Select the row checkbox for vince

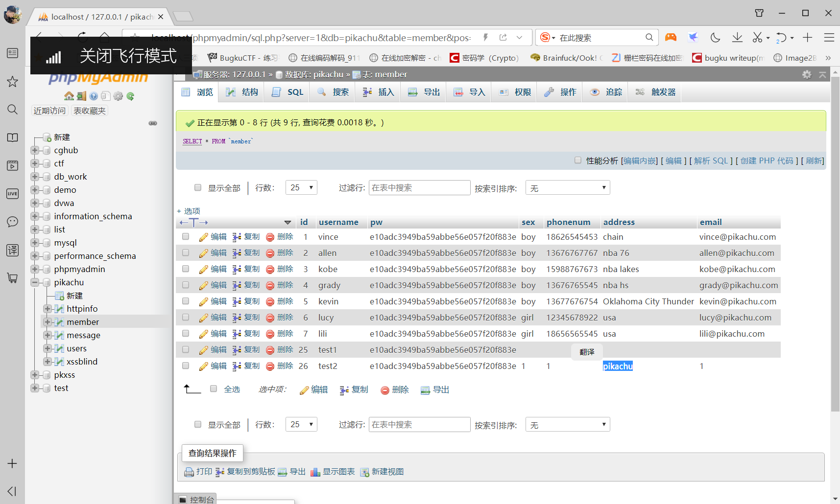click(x=186, y=236)
